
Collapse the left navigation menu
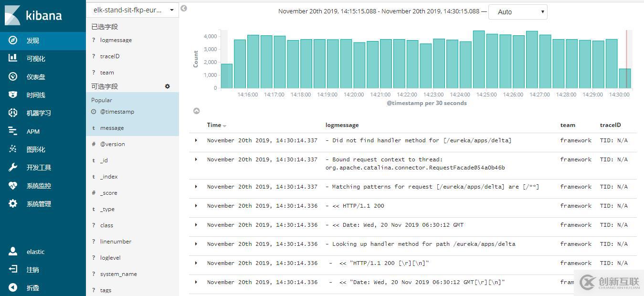coord(13,287)
